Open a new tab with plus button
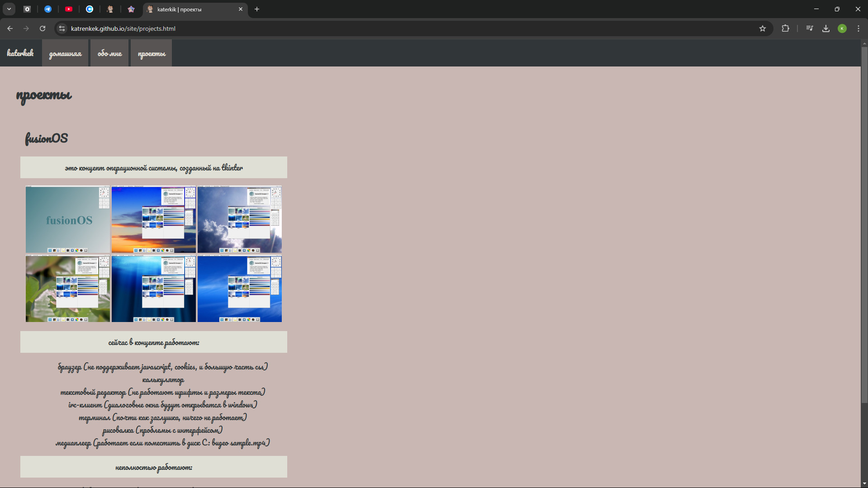This screenshot has height=488, width=868. coord(257,9)
